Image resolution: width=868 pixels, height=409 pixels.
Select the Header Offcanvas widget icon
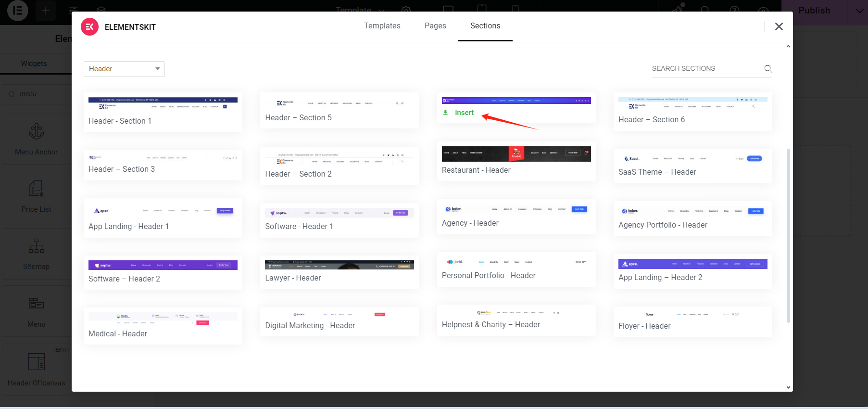[x=37, y=361]
